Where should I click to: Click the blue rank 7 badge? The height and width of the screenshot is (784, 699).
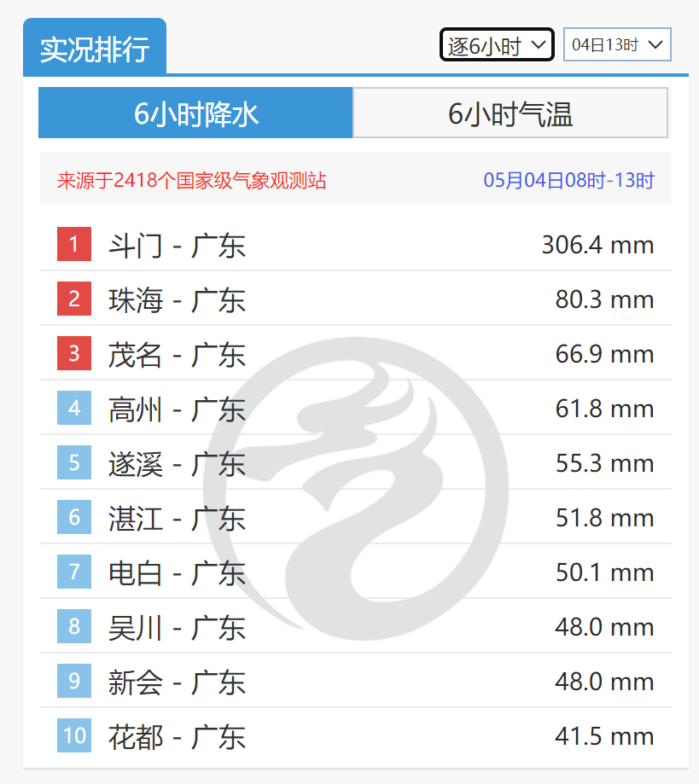tap(74, 572)
